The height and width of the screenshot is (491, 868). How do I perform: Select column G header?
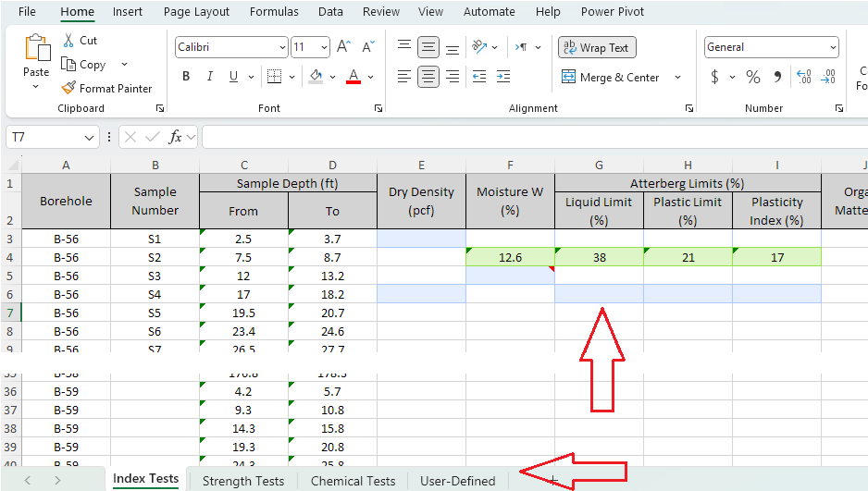click(x=599, y=165)
